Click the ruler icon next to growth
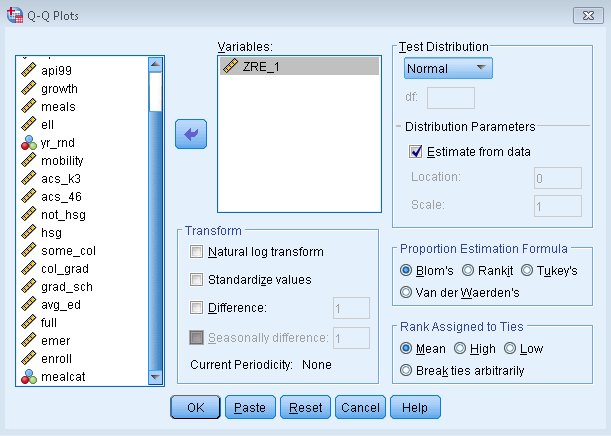 coord(28,88)
